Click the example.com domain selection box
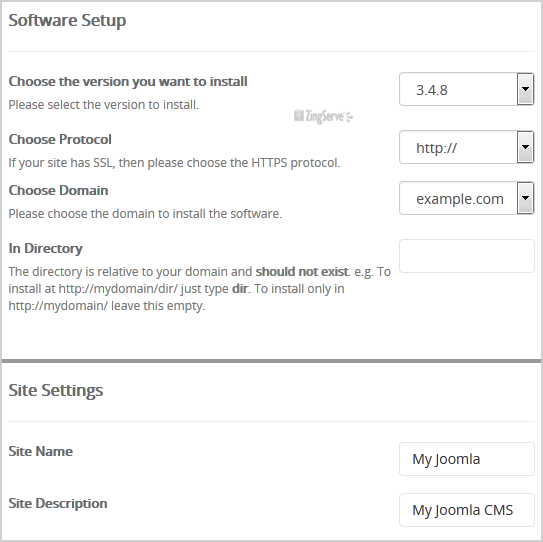Screen dimensions: 543x542 click(x=466, y=198)
